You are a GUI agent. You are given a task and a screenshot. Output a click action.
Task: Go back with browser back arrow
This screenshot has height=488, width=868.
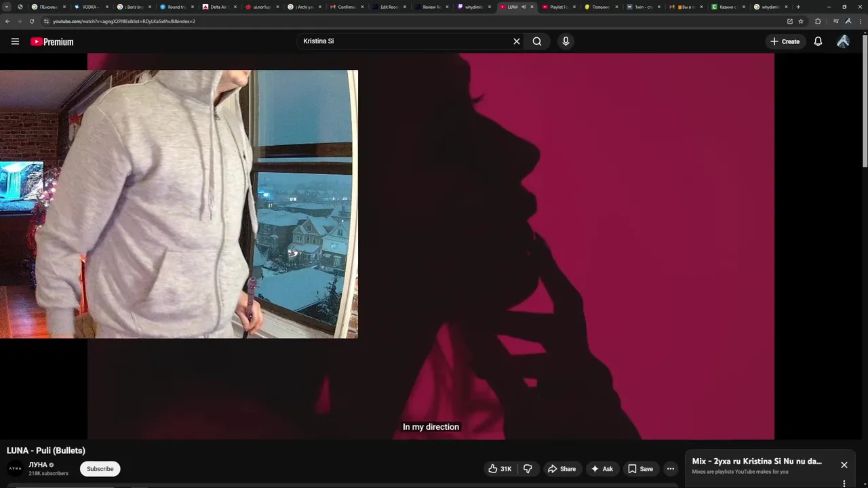pyautogui.click(x=7, y=21)
